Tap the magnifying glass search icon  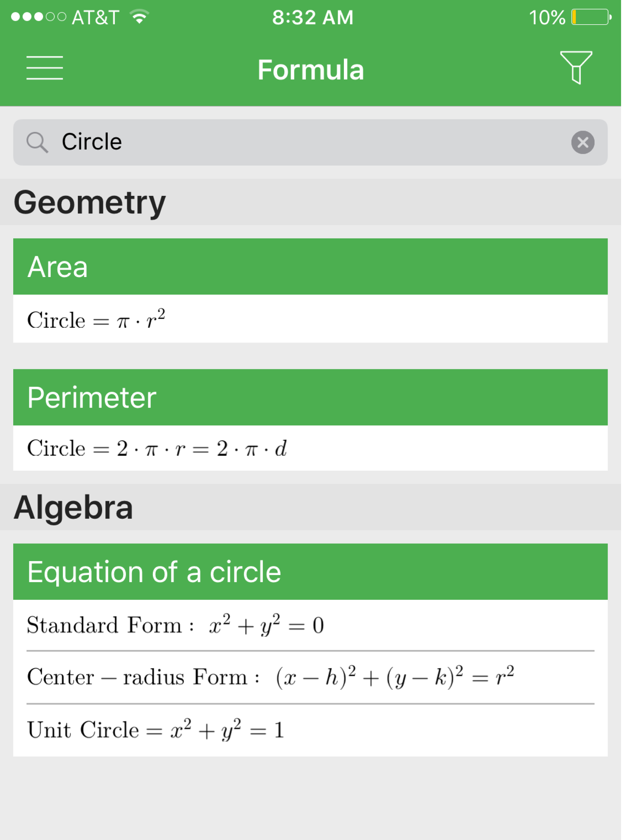coord(37,142)
